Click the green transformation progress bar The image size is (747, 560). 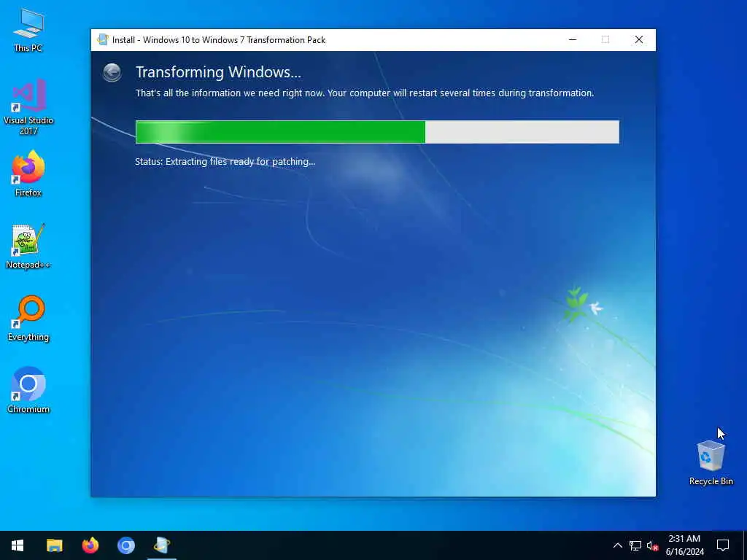coord(377,132)
